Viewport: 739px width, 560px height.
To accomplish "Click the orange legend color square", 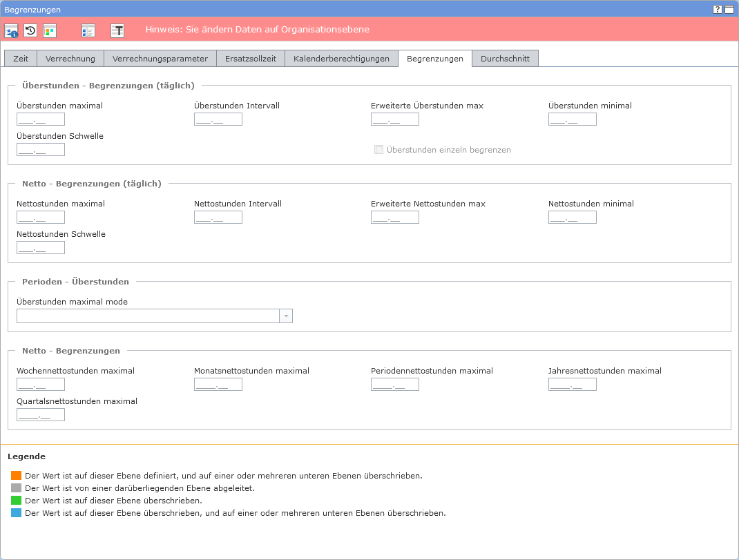I will tap(17, 476).
